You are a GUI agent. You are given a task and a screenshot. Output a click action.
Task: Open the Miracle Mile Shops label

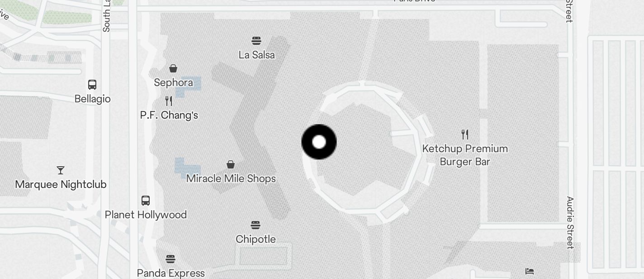click(x=231, y=178)
